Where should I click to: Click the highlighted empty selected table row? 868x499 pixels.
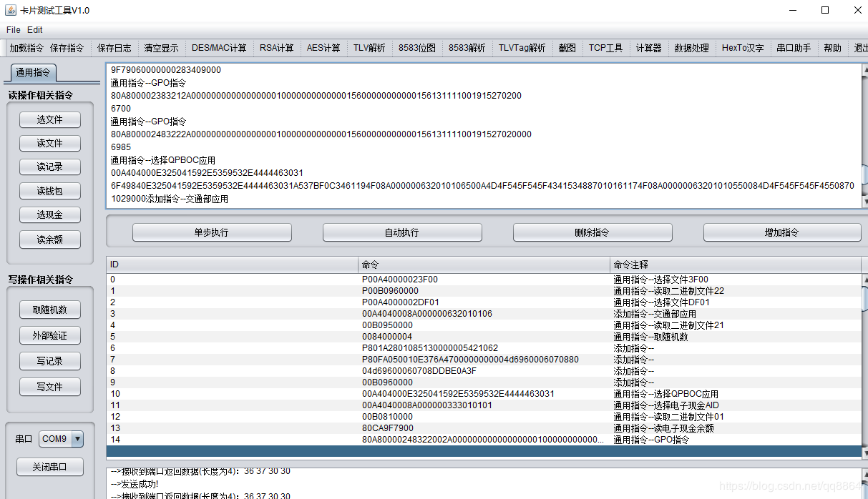484,451
